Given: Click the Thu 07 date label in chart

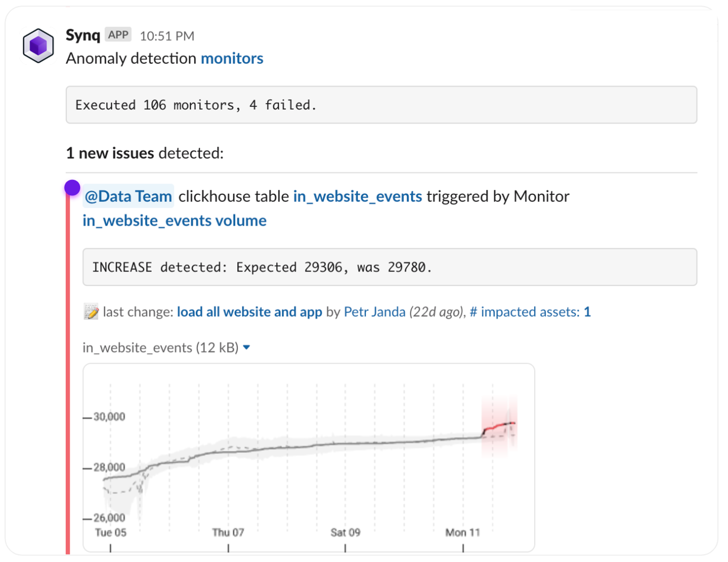Looking at the screenshot, I should tap(228, 532).
